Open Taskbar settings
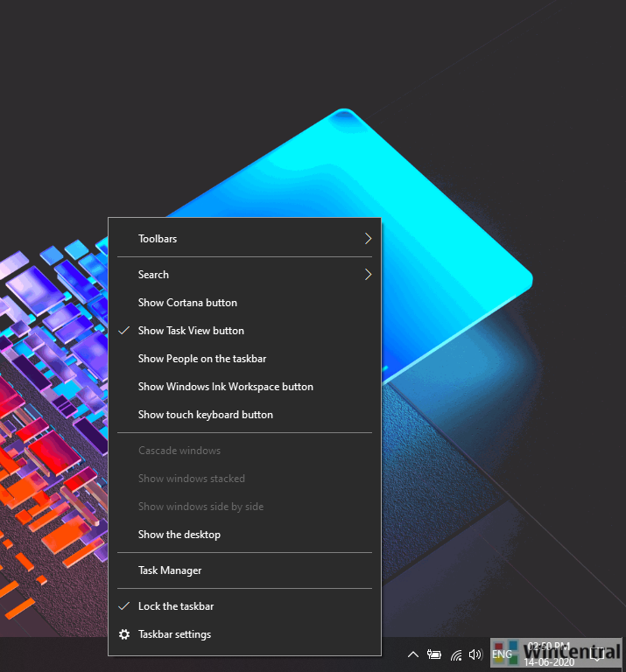Image resolution: width=626 pixels, height=672 pixels. (174, 634)
